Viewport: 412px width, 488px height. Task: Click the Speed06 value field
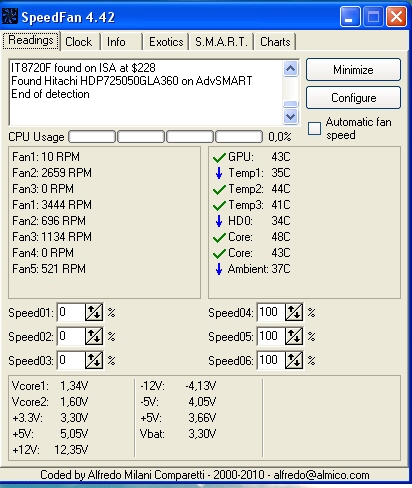click(271, 360)
